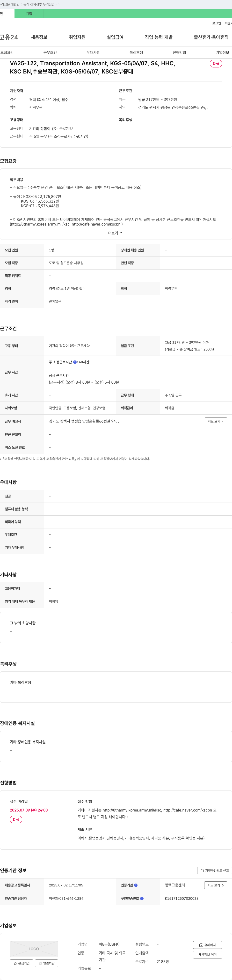Click the D-6 badge beside job title
Viewport: 232px width, 980px height.
[216, 64]
